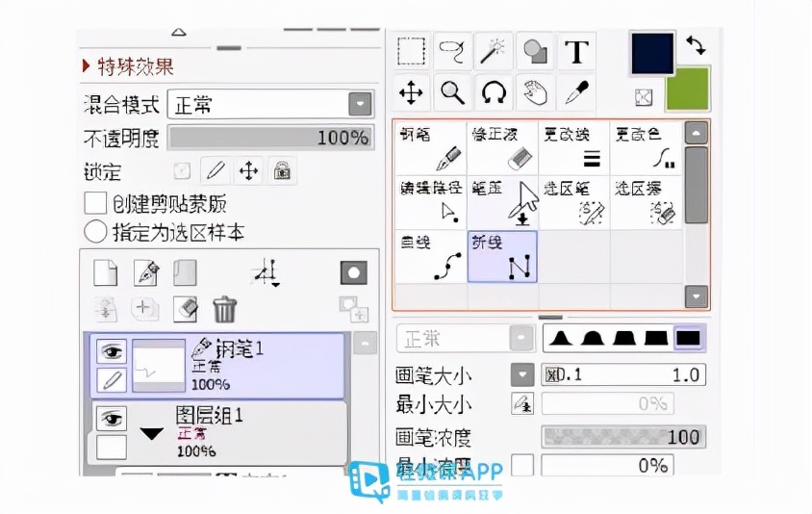This screenshot has height=514, width=812.
Task: Add a layer mask icon
Action: point(354,272)
